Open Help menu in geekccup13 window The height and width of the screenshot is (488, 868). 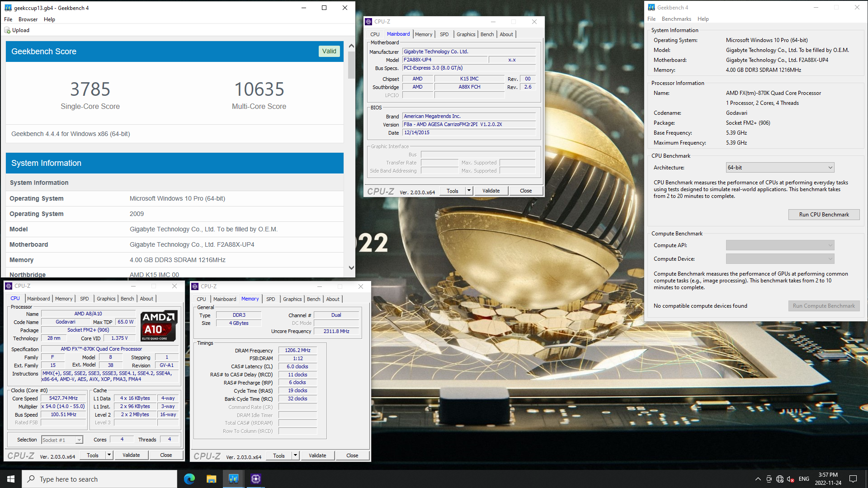49,19
